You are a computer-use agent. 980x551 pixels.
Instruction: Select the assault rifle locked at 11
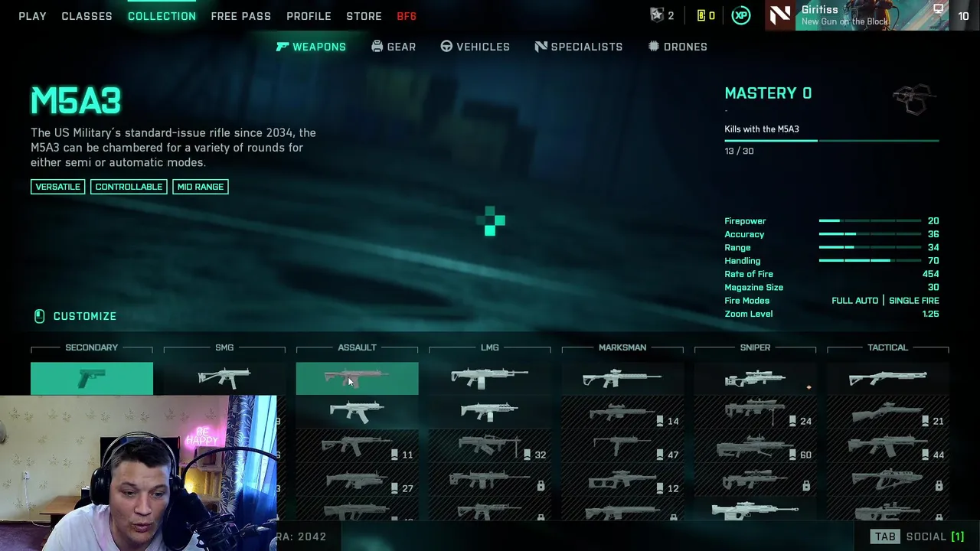357,445
